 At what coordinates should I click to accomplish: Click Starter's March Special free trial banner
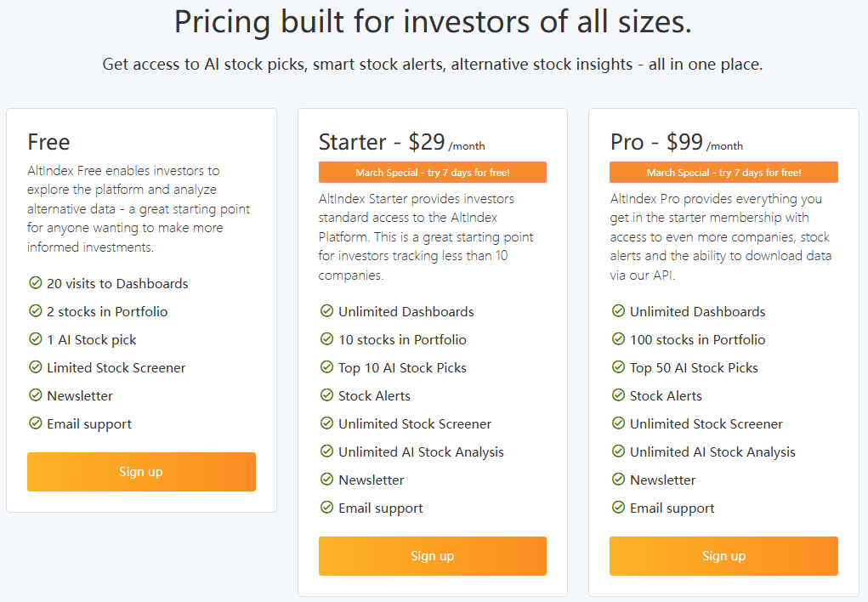tap(432, 173)
